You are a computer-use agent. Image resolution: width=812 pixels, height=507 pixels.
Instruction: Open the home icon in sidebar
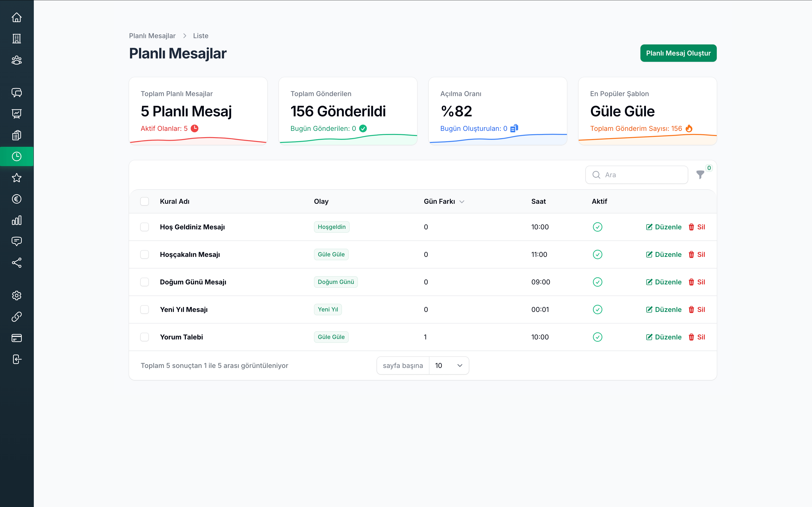tap(16, 17)
